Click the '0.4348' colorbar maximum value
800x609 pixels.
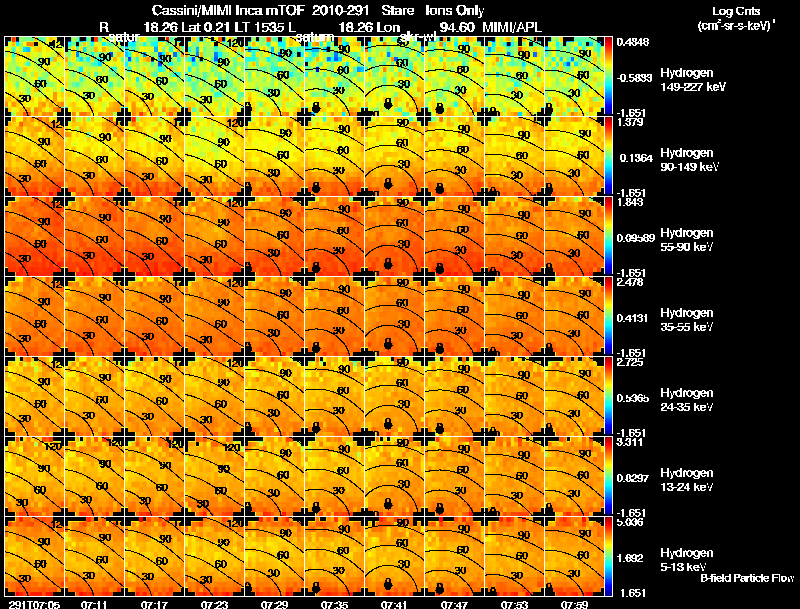[x=633, y=42]
